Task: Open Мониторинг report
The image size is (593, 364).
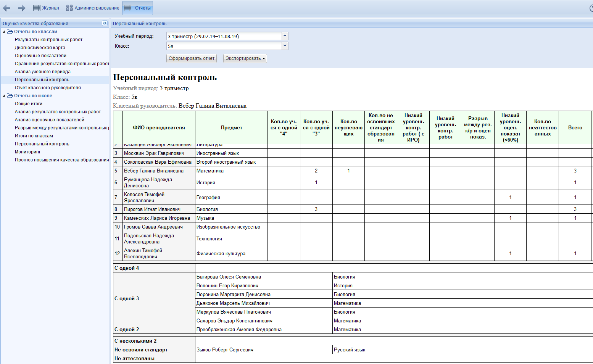Action: click(x=27, y=152)
